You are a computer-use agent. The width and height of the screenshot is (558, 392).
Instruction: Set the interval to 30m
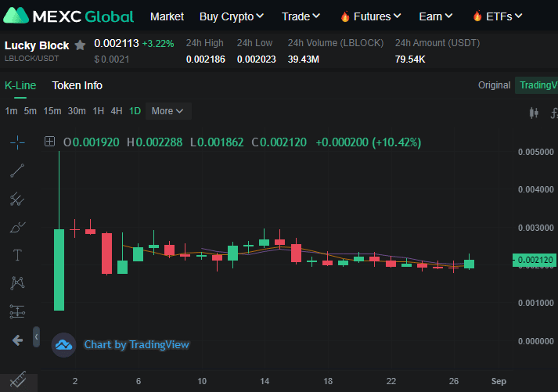[77, 111]
